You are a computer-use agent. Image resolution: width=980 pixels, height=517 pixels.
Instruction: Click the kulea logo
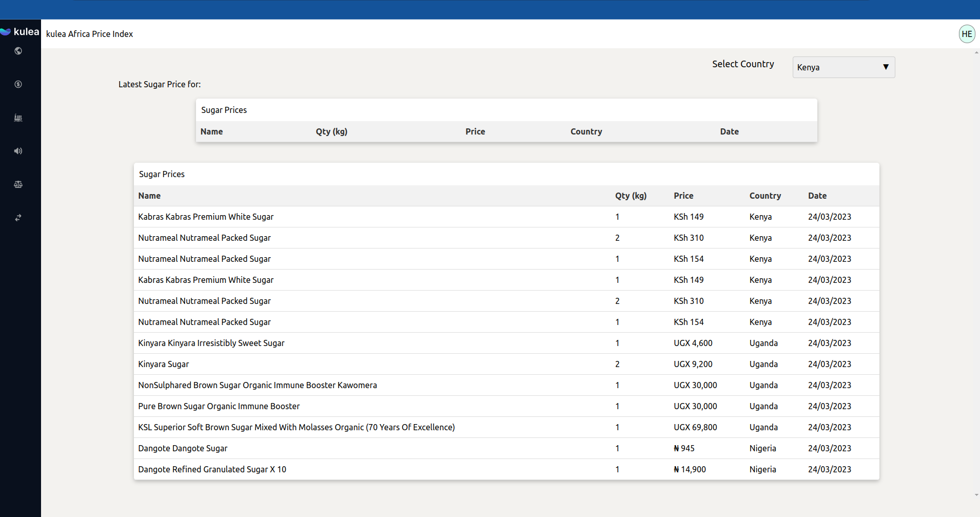(20, 32)
